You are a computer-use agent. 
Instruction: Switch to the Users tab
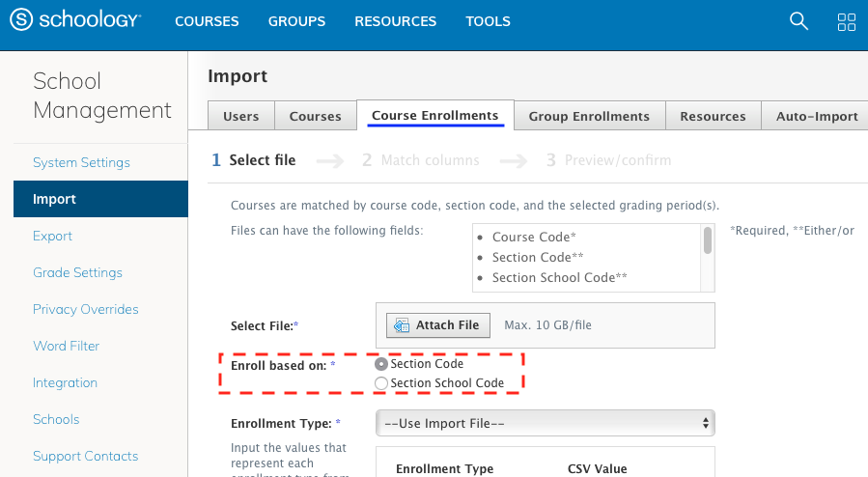240,116
